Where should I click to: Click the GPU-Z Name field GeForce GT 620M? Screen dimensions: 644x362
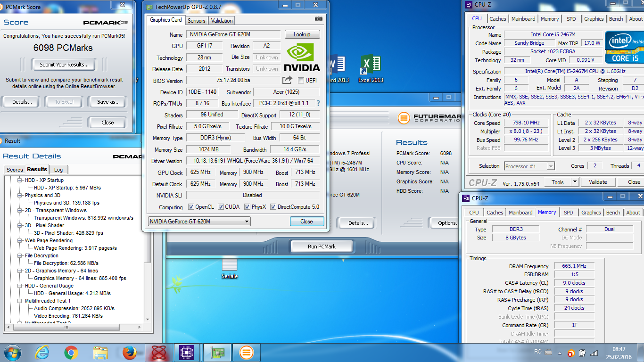tap(234, 34)
